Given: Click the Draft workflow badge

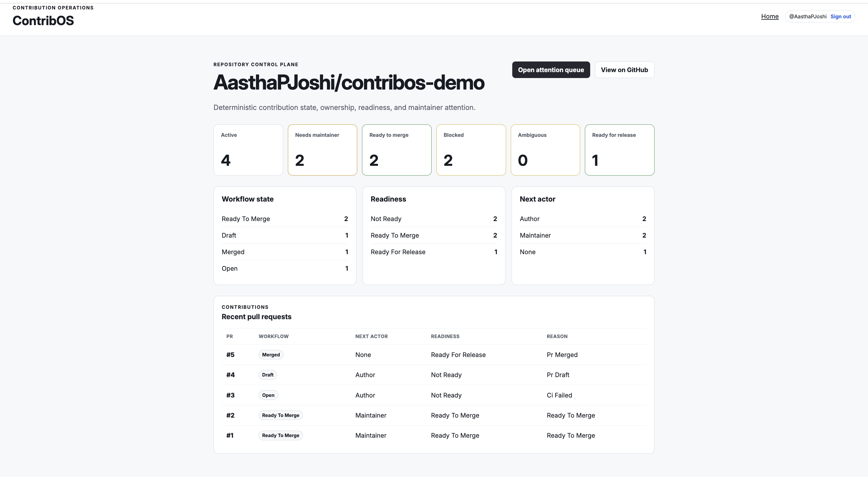Looking at the screenshot, I should [267, 375].
